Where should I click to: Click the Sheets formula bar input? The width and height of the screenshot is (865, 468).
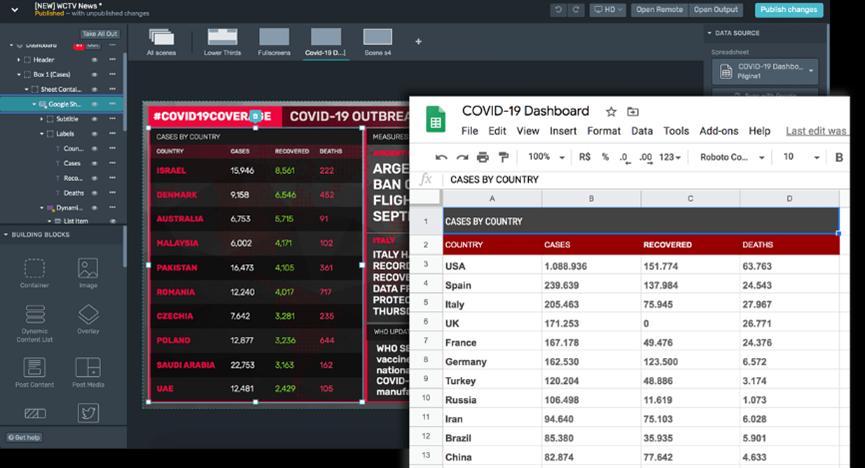(x=645, y=180)
